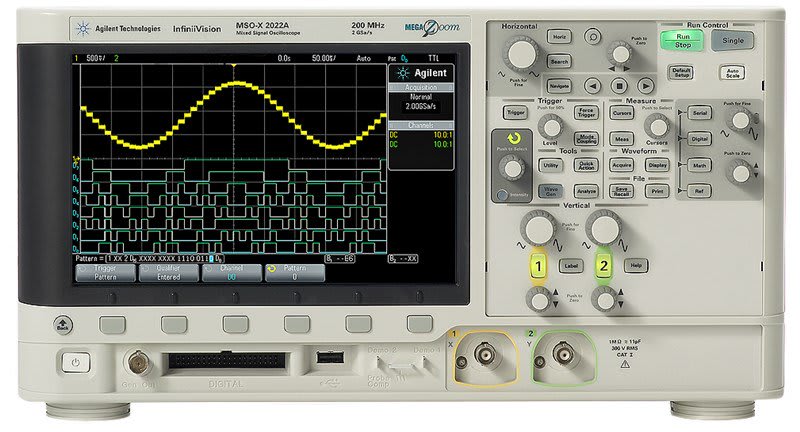Click the '2.00GSa/s' acquisition rate readout
The height and width of the screenshot is (432, 800).
pyautogui.click(x=420, y=106)
